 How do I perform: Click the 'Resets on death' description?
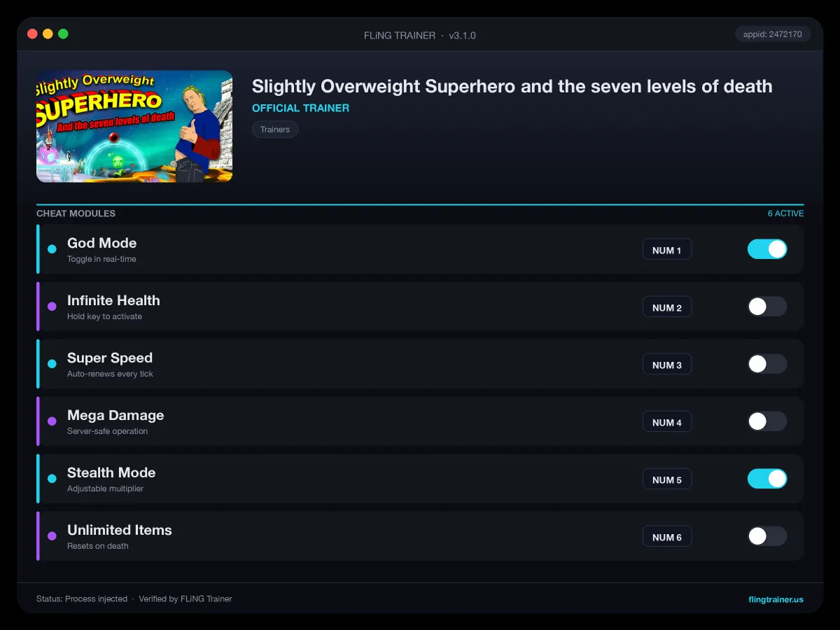[97, 546]
